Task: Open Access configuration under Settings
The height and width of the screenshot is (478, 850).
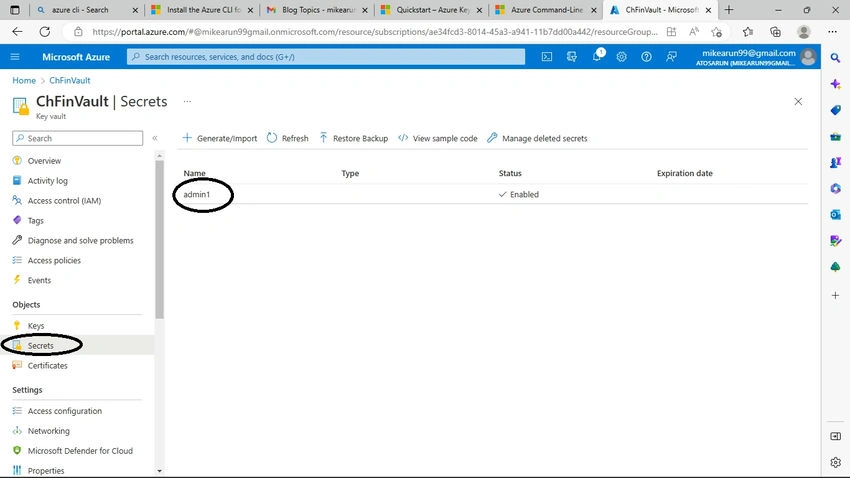Action: click(x=65, y=411)
